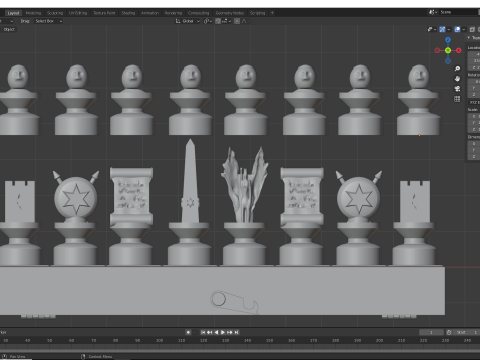Open the Scripting workspace tab
480x360 pixels.
point(257,13)
